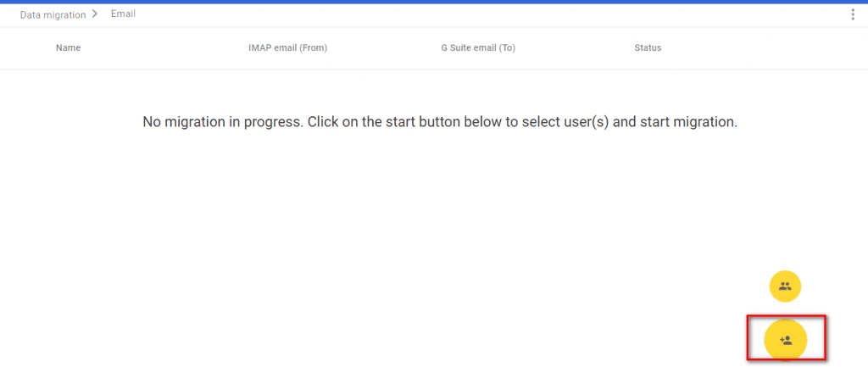Screen dimensions: 868x367
Task: Expand the vertical ellipsis overflow menu
Action: [852, 14]
